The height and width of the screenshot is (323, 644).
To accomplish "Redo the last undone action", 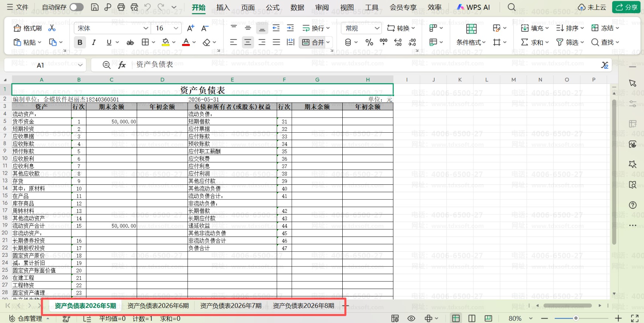I will click(x=161, y=7).
